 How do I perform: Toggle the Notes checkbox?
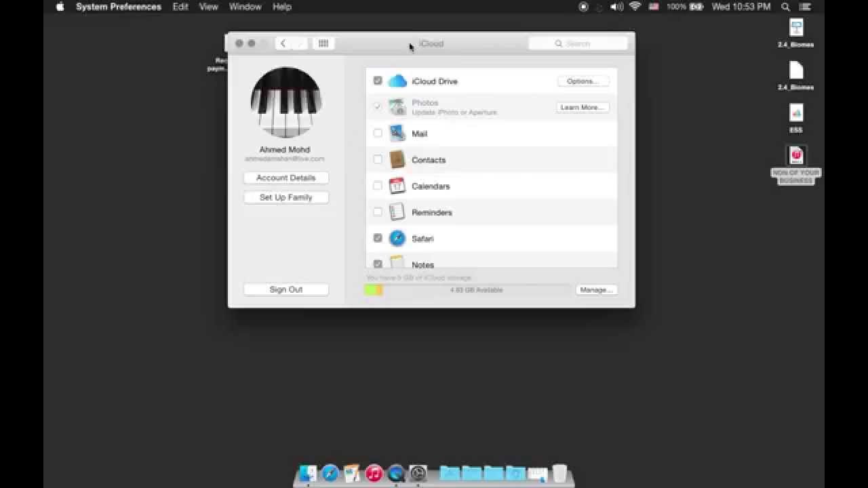click(378, 264)
